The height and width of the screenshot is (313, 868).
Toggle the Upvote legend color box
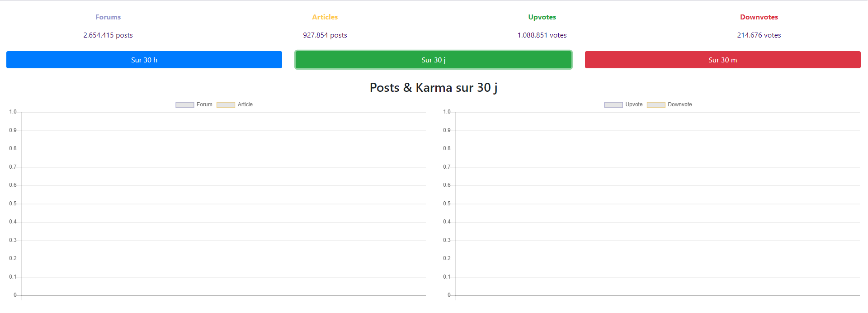(613, 105)
